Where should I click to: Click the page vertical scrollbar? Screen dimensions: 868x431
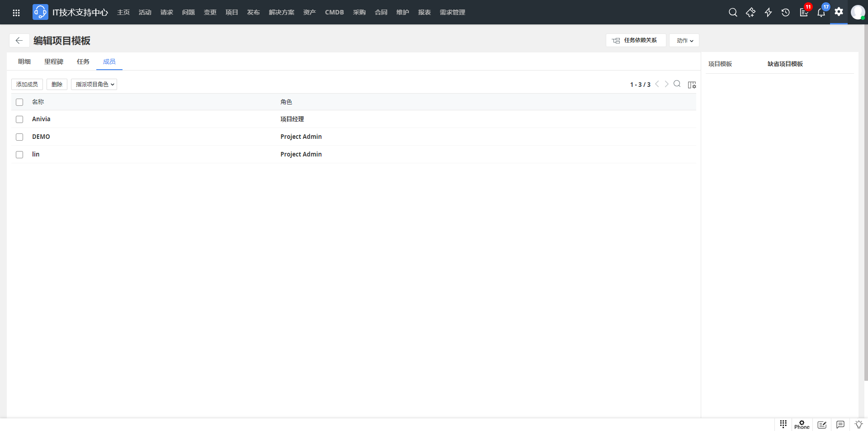pyautogui.click(x=865, y=204)
